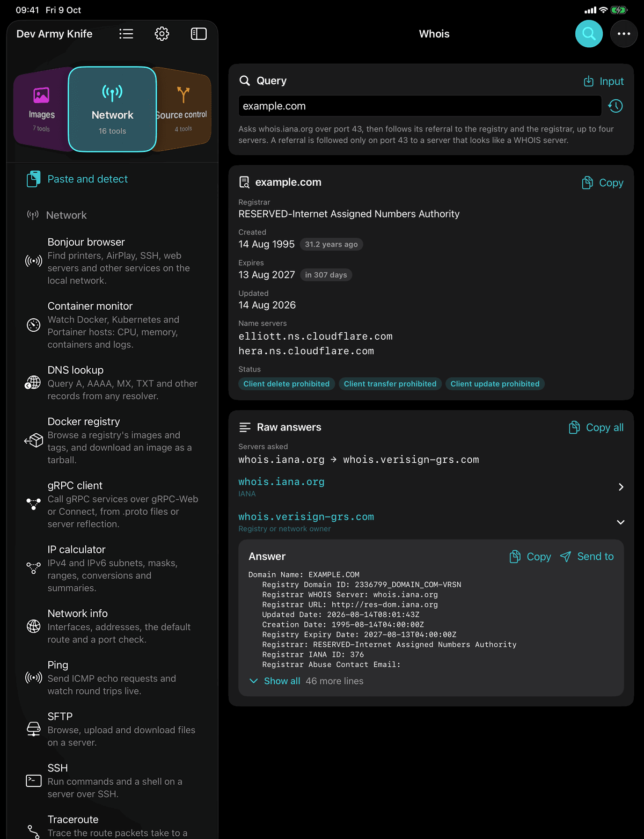Click Send to for the Answer
The height and width of the screenshot is (839, 644).
(x=587, y=557)
